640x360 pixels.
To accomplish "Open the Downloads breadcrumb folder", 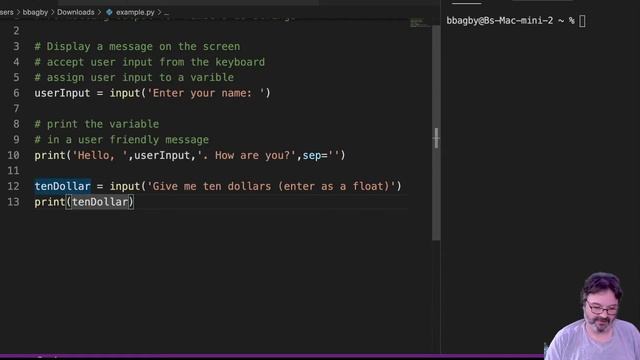I will pos(76,12).
